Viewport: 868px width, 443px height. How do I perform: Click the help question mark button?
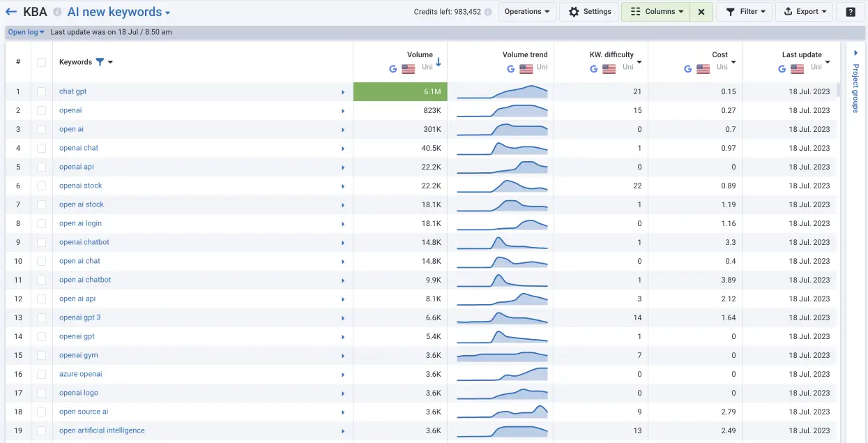click(851, 12)
